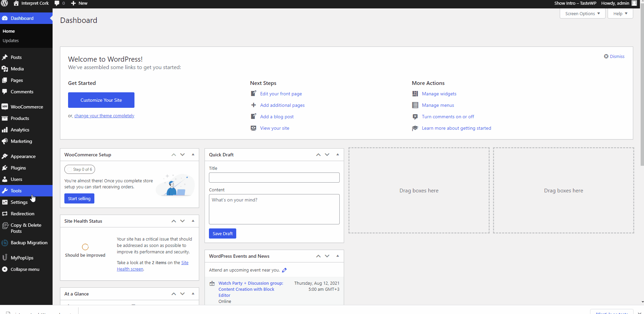The height and width of the screenshot is (314, 644).
Task: Click the Customize Your Site button
Action: (101, 100)
